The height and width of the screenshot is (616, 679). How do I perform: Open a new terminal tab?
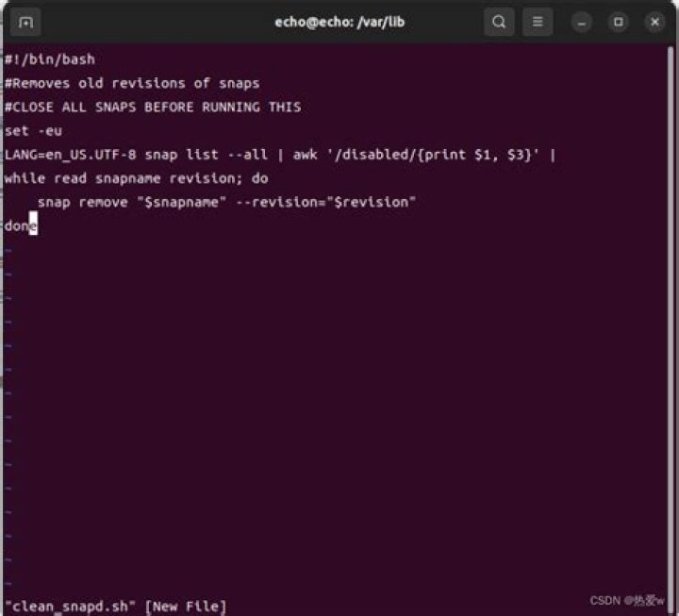[25, 22]
